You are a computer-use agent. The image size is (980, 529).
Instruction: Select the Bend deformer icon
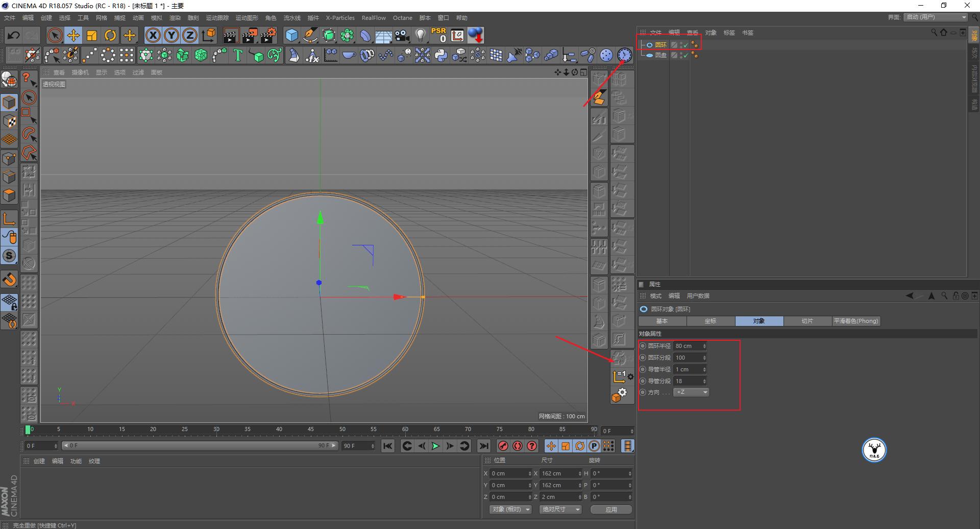pos(365,35)
